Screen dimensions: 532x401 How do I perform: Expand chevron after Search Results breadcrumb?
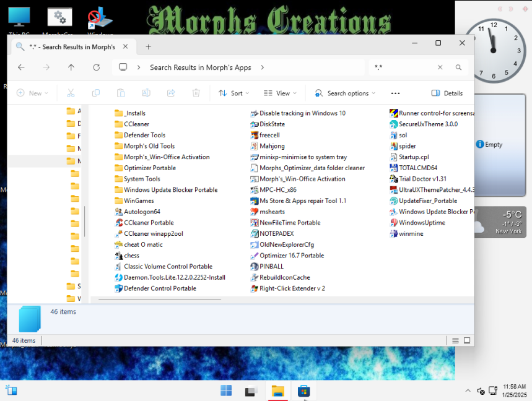click(x=262, y=67)
